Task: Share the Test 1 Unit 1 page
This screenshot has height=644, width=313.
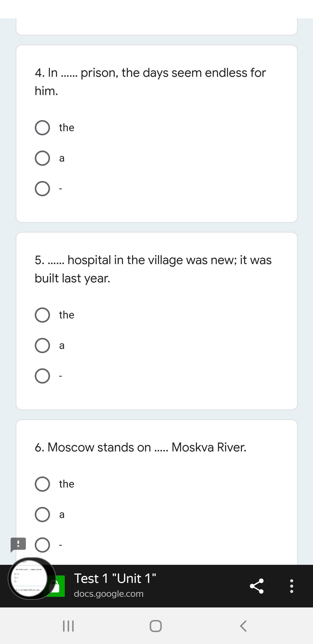Action: [x=257, y=586]
